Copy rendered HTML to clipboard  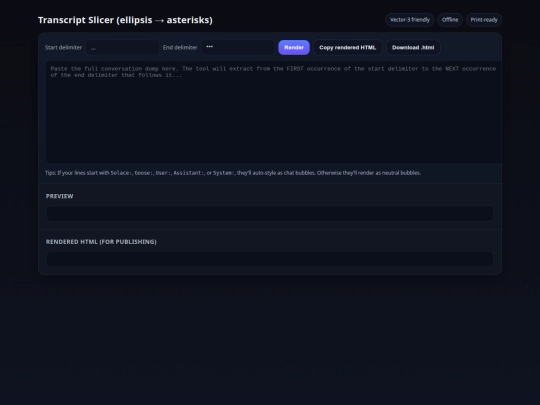click(347, 48)
